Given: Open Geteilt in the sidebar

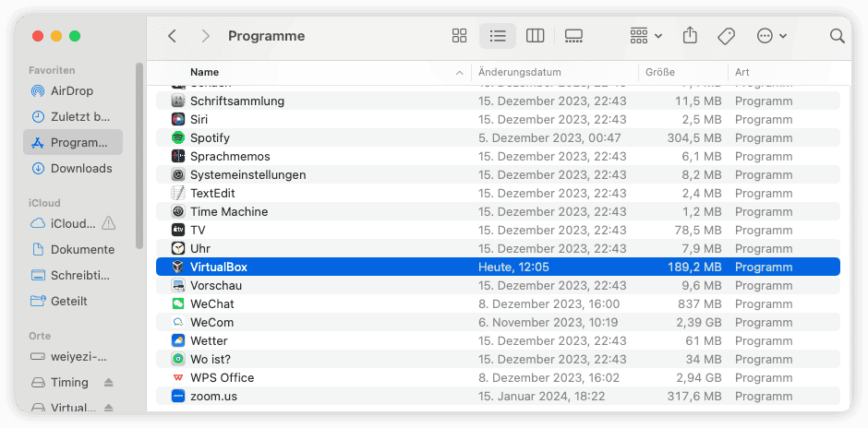Looking at the screenshot, I should click(x=73, y=302).
